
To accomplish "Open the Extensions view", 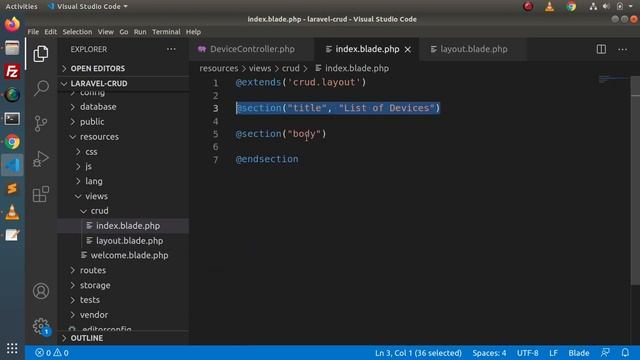I will tap(41, 194).
